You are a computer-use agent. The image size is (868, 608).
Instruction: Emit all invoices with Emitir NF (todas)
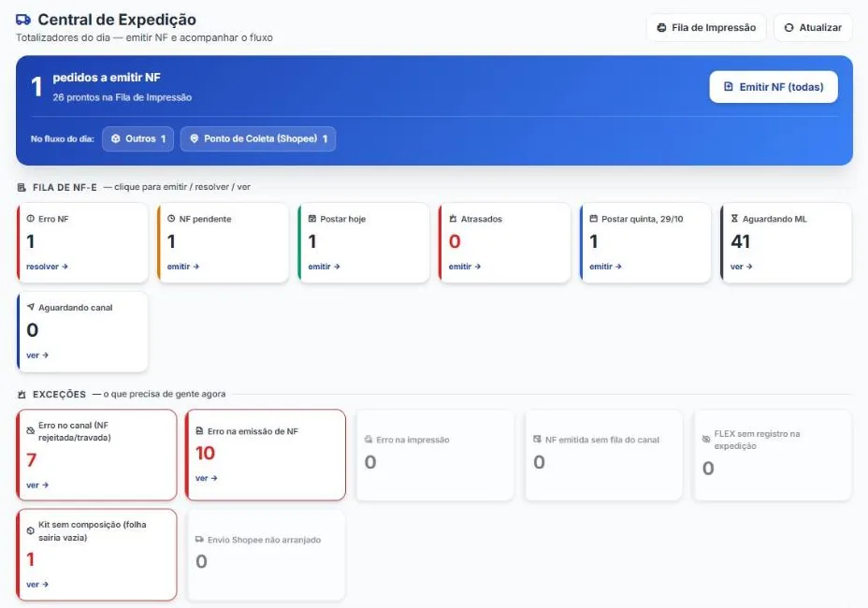click(774, 87)
